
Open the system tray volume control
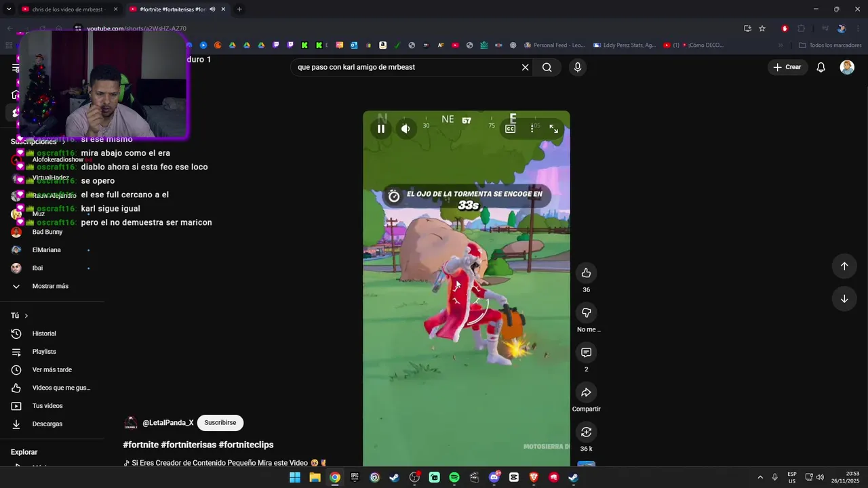(820, 477)
